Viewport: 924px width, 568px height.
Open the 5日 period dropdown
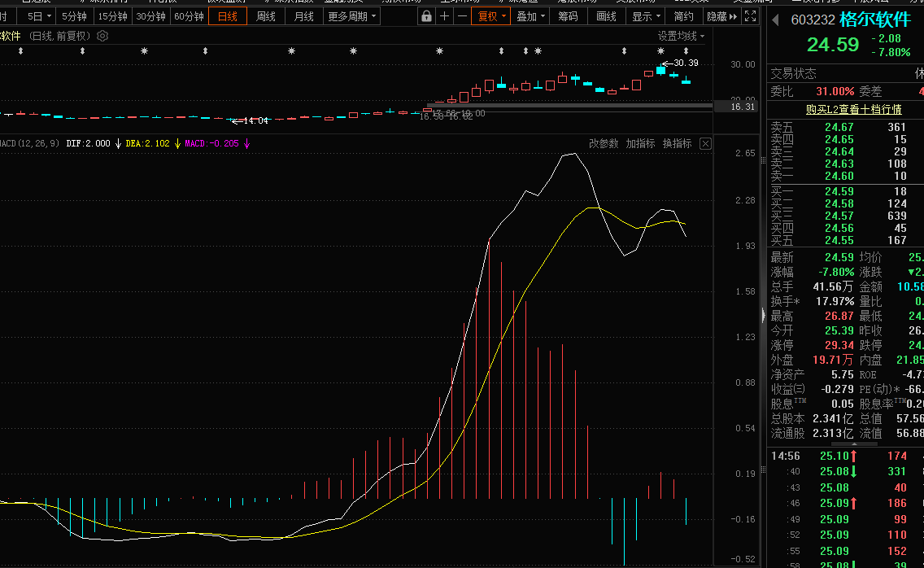point(39,16)
